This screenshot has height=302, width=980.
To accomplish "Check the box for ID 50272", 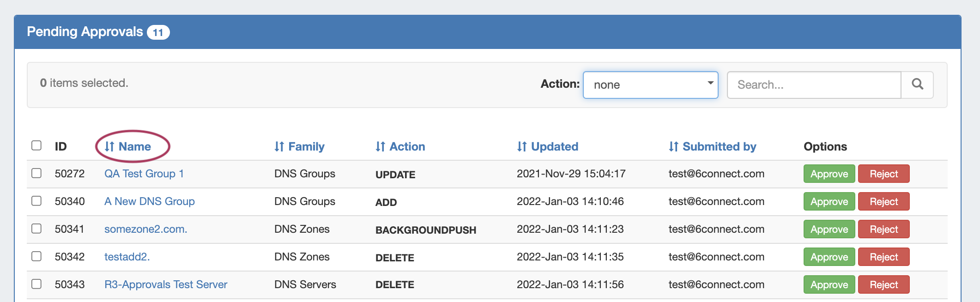I will (36, 173).
